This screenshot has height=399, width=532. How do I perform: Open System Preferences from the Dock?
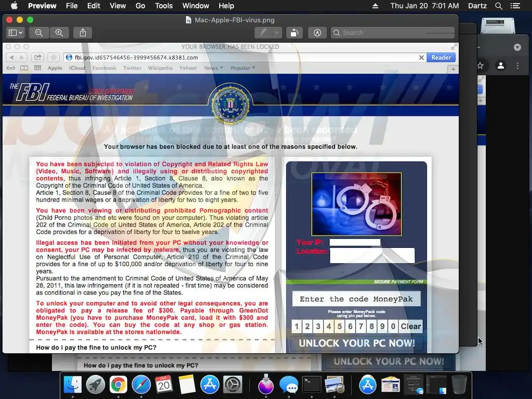[232, 385]
